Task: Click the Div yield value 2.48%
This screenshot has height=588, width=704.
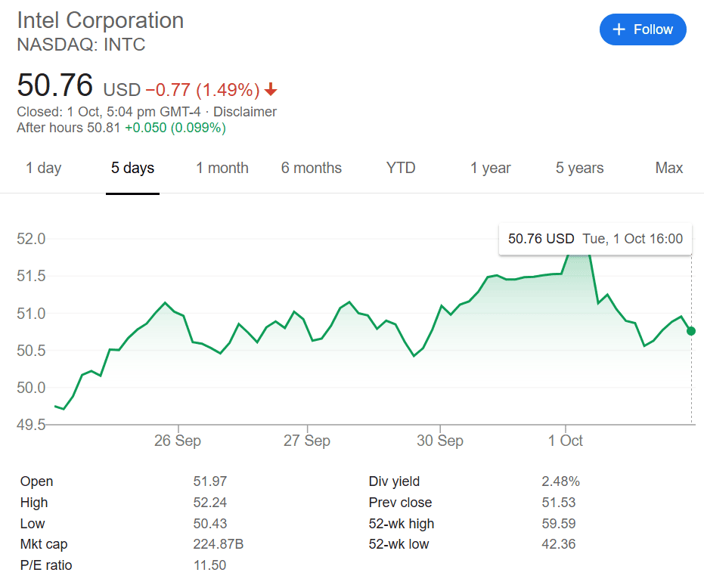Action: click(560, 481)
